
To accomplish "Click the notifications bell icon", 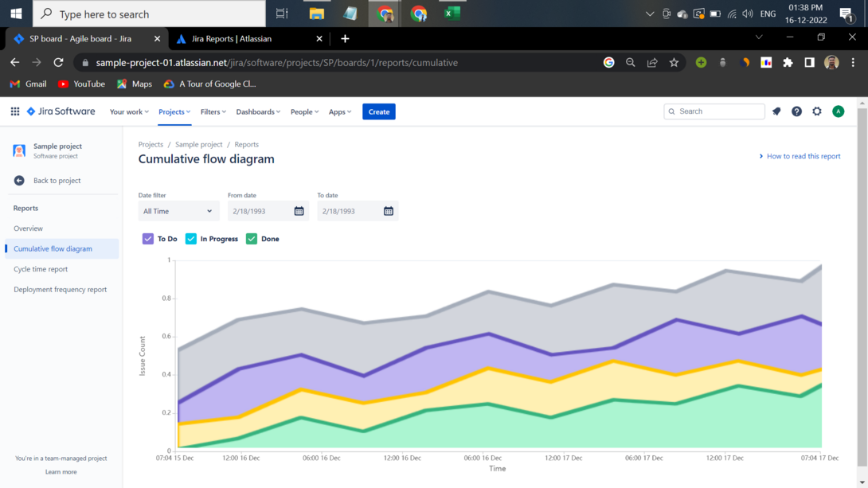I will click(x=776, y=111).
